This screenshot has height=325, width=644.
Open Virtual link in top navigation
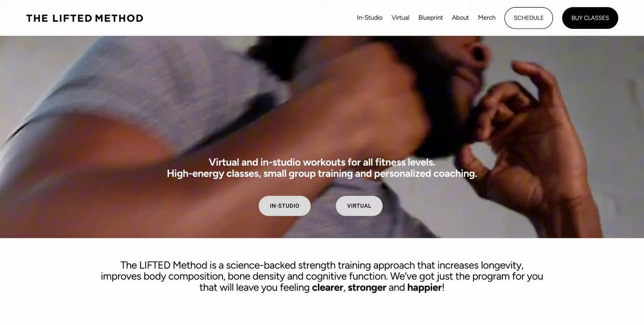click(x=400, y=18)
